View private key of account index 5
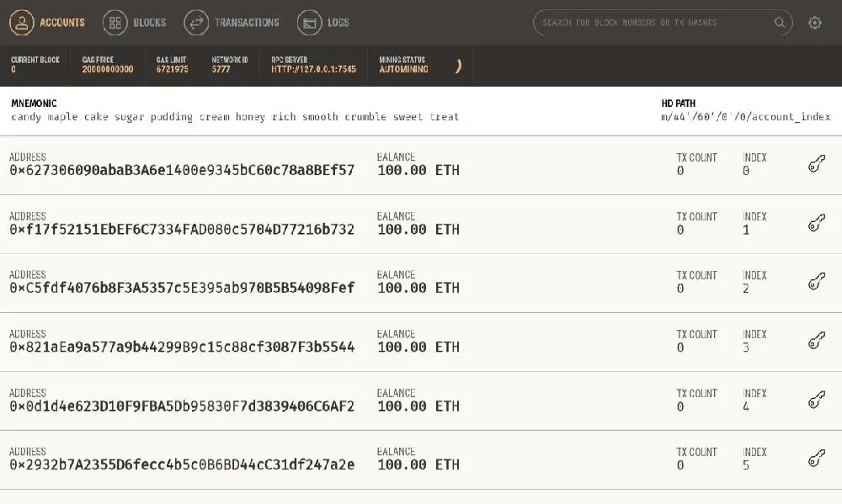The image size is (842, 504). pos(815,459)
